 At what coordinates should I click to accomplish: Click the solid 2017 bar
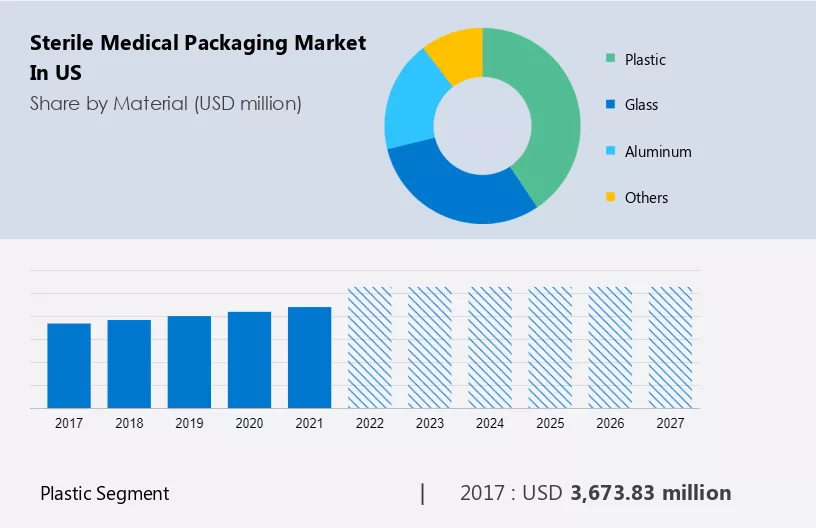(69, 366)
